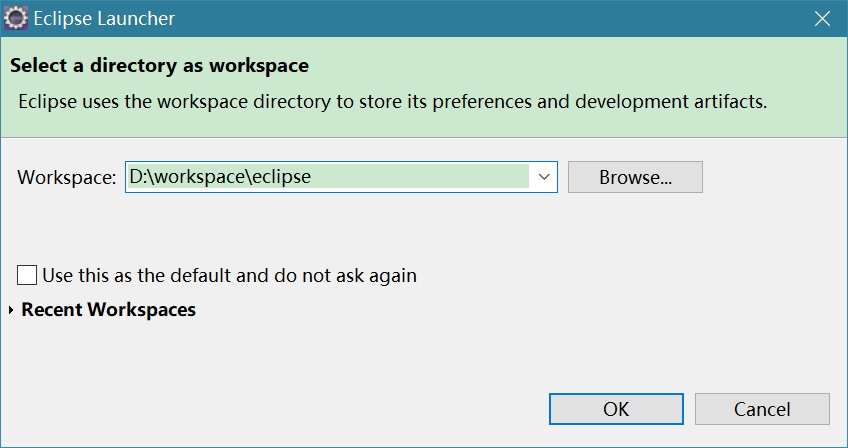
Task: Focus the Workspace path text field
Action: click(x=330, y=177)
